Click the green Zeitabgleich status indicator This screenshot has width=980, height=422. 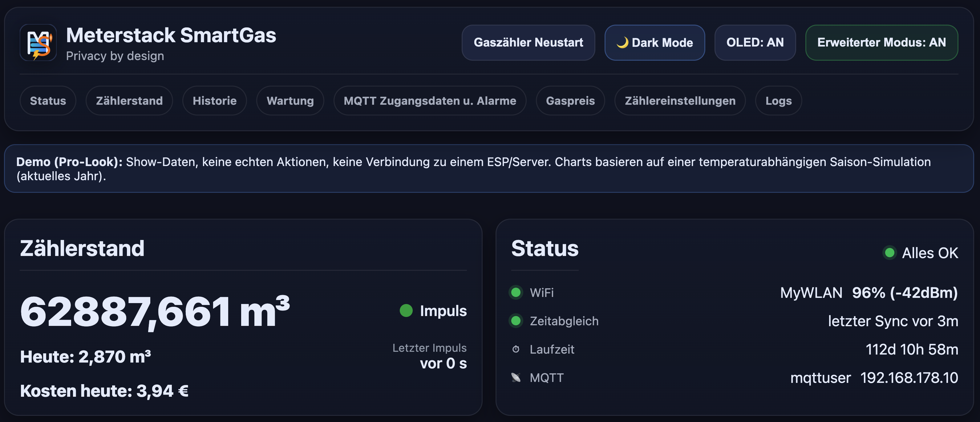point(516,321)
